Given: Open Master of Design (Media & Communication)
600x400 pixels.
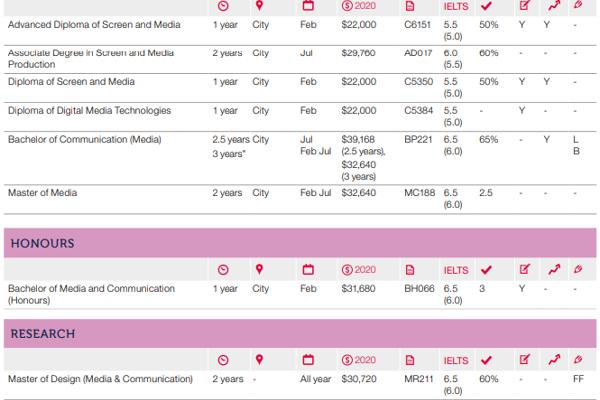Looking at the screenshot, I should [100, 379].
